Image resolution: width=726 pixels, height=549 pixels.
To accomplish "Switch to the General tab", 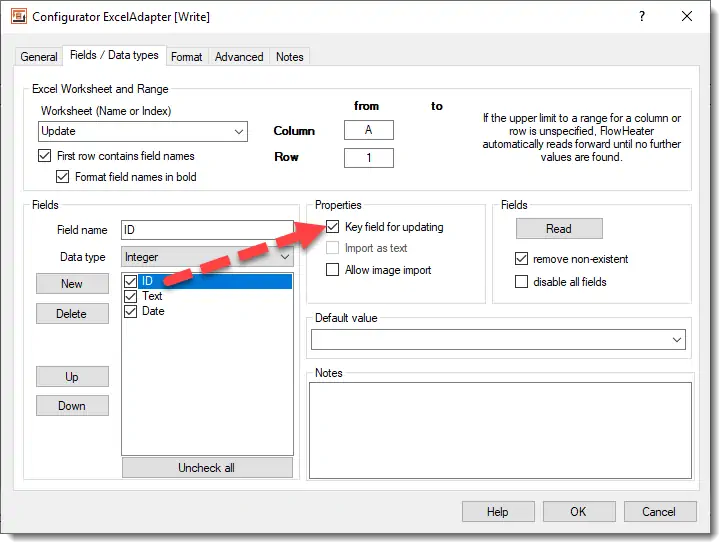I will click(x=39, y=57).
